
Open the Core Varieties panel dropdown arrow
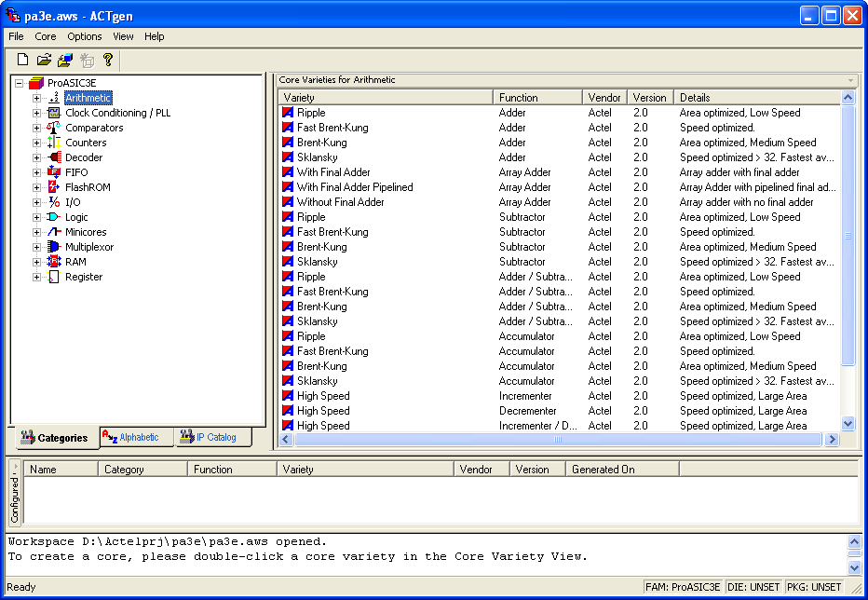(x=851, y=80)
